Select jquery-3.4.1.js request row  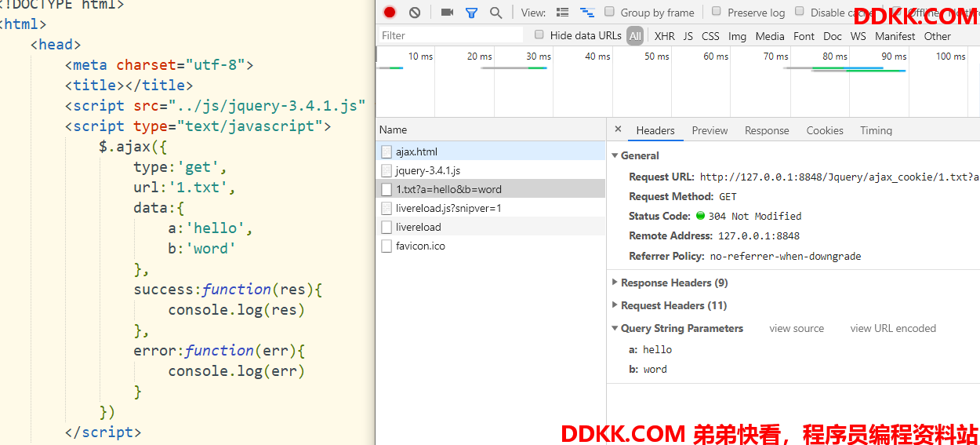click(x=491, y=170)
